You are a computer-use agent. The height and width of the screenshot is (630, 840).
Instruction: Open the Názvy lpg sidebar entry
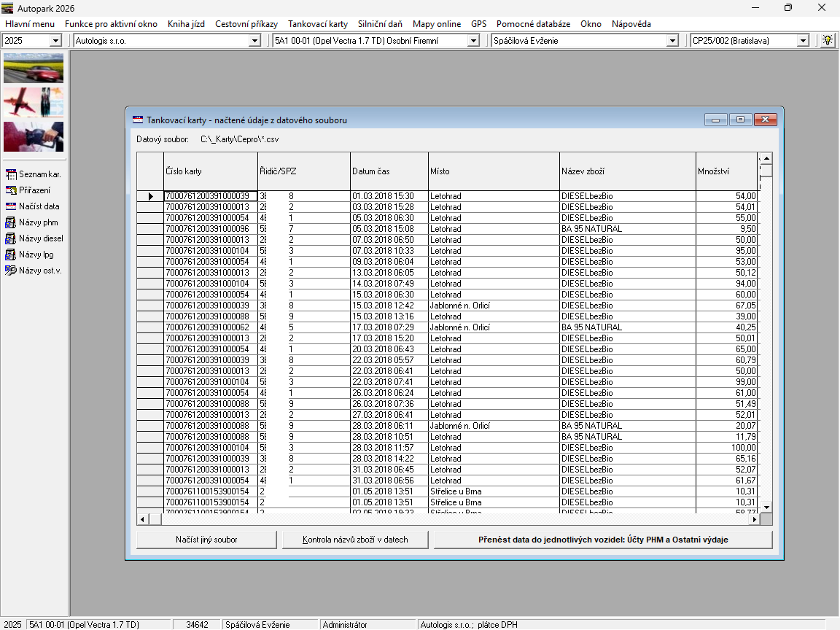11,254
